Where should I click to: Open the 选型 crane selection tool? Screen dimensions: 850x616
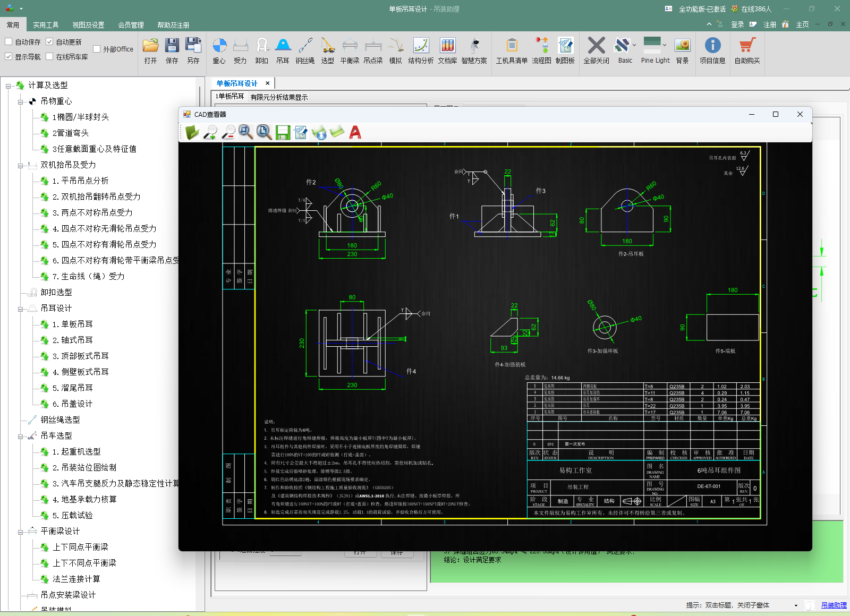328,51
